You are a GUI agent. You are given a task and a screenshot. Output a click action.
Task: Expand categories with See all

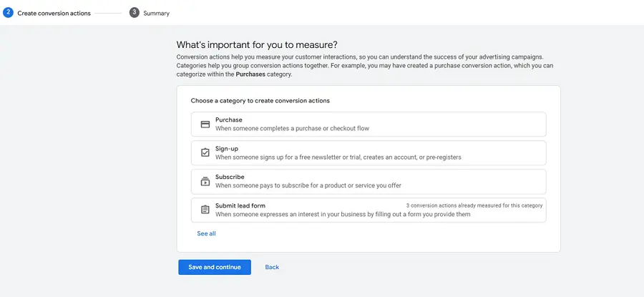tap(206, 233)
